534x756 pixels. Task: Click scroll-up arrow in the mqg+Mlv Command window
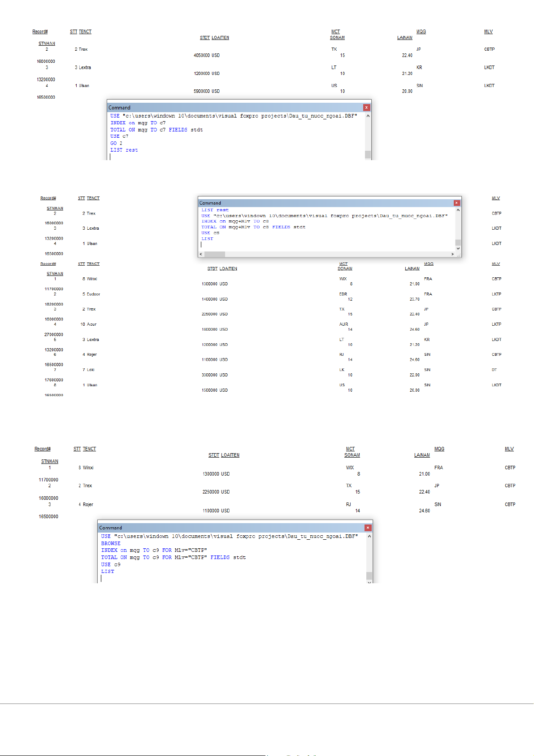[458, 210]
